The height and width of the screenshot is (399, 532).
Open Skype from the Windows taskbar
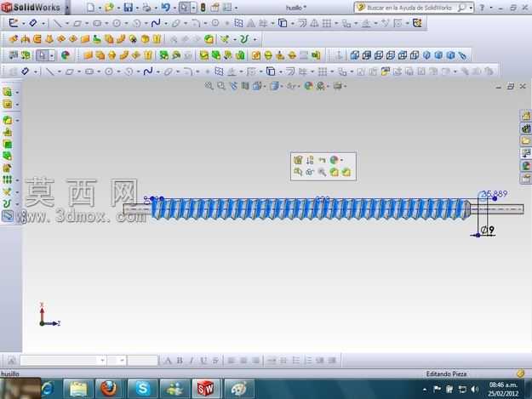[142, 389]
